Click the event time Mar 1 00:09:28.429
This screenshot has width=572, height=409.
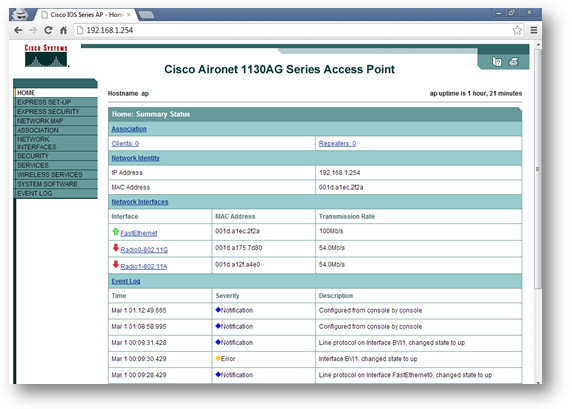139,375
